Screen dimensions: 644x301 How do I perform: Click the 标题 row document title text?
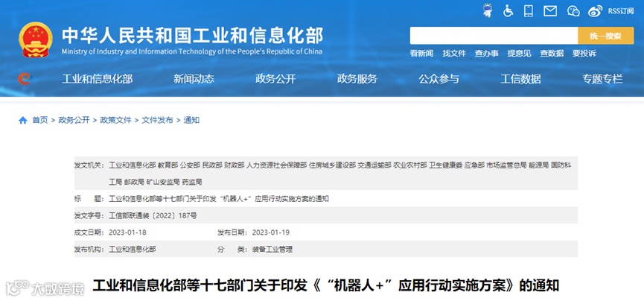[x=218, y=199]
